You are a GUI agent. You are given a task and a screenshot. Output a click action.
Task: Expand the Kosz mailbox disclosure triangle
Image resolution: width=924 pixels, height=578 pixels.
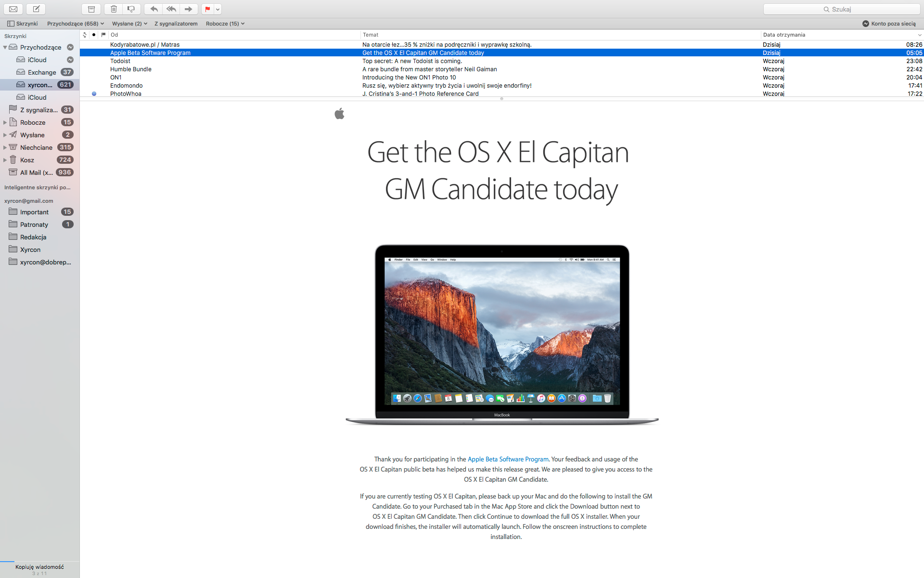(x=5, y=160)
